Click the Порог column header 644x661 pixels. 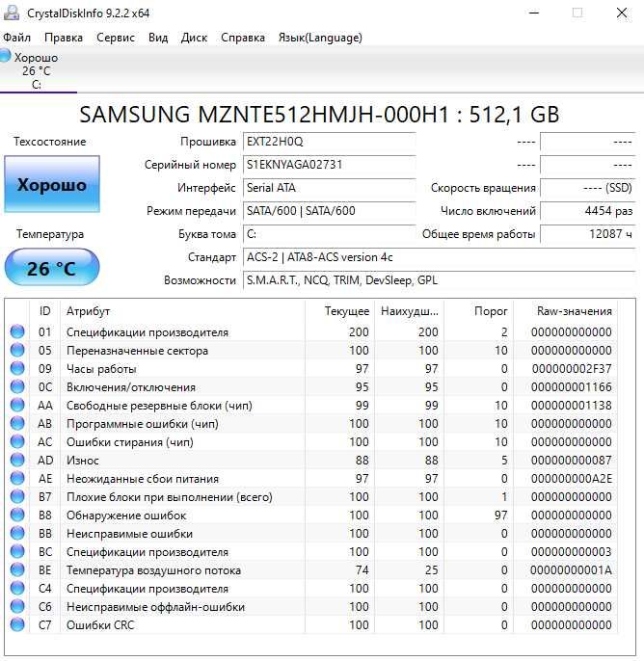click(479, 311)
